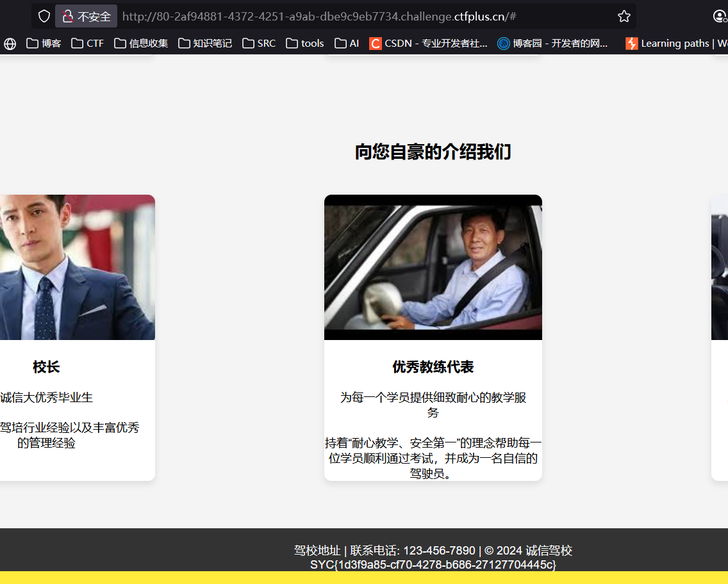
Task: Open the SRC bookmark folder
Action: coord(259,44)
